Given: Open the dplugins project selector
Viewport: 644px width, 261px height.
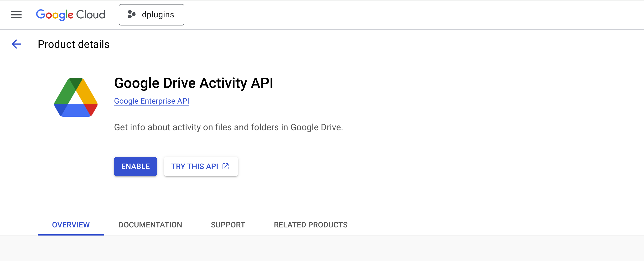Looking at the screenshot, I should pos(151,15).
